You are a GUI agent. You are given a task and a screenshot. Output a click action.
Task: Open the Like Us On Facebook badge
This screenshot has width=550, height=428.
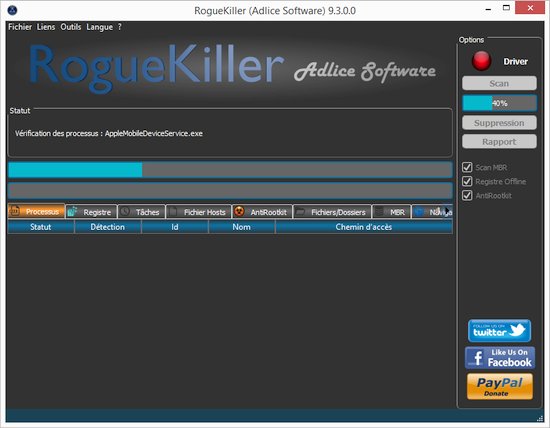click(500, 358)
